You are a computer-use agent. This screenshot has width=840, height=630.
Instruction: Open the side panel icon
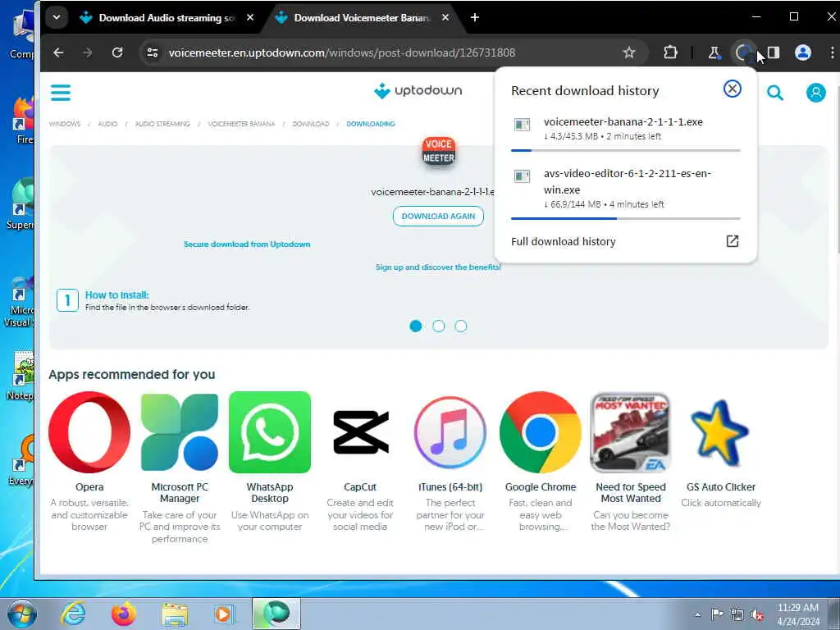coord(773,52)
